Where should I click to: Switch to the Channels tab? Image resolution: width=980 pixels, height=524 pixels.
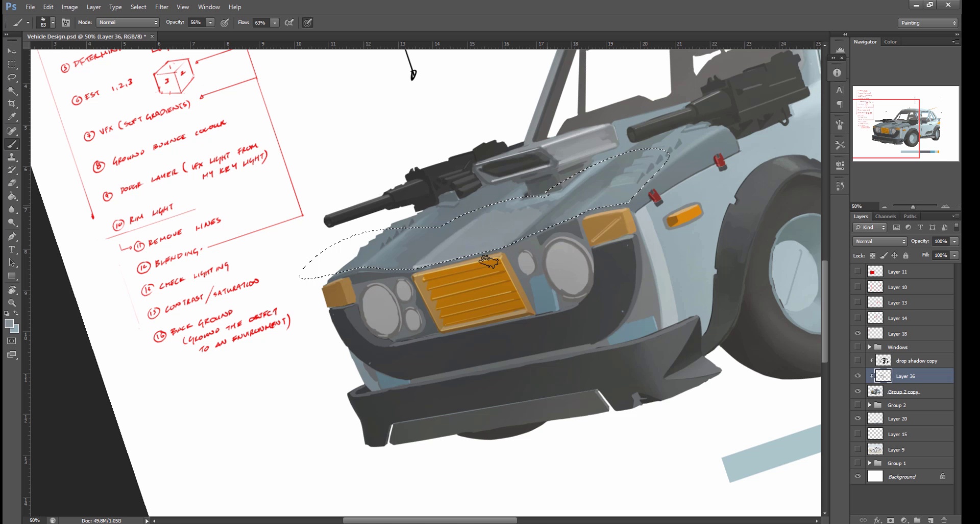pos(885,217)
